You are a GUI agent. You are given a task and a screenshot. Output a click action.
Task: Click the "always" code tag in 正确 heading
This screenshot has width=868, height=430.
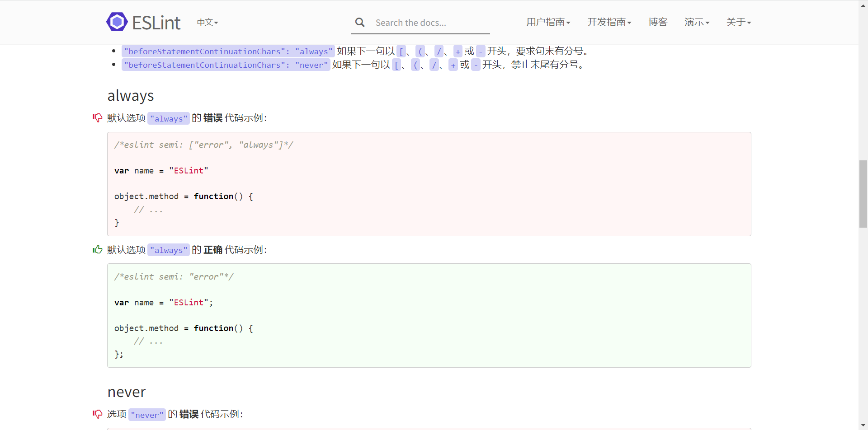click(169, 250)
